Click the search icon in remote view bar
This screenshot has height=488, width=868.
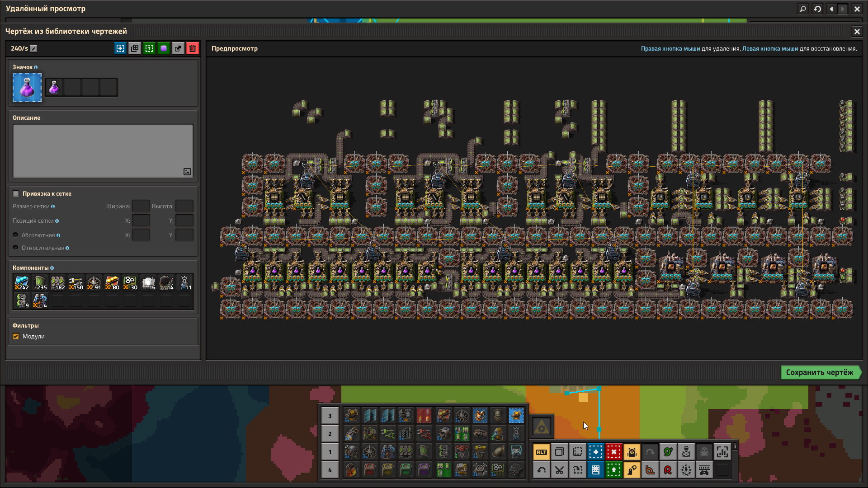click(803, 9)
